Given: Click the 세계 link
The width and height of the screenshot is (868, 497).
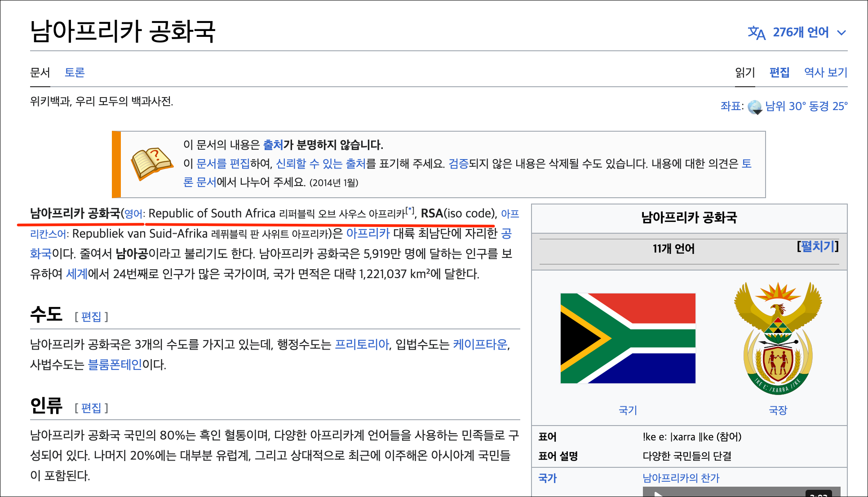Looking at the screenshot, I should [x=77, y=274].
